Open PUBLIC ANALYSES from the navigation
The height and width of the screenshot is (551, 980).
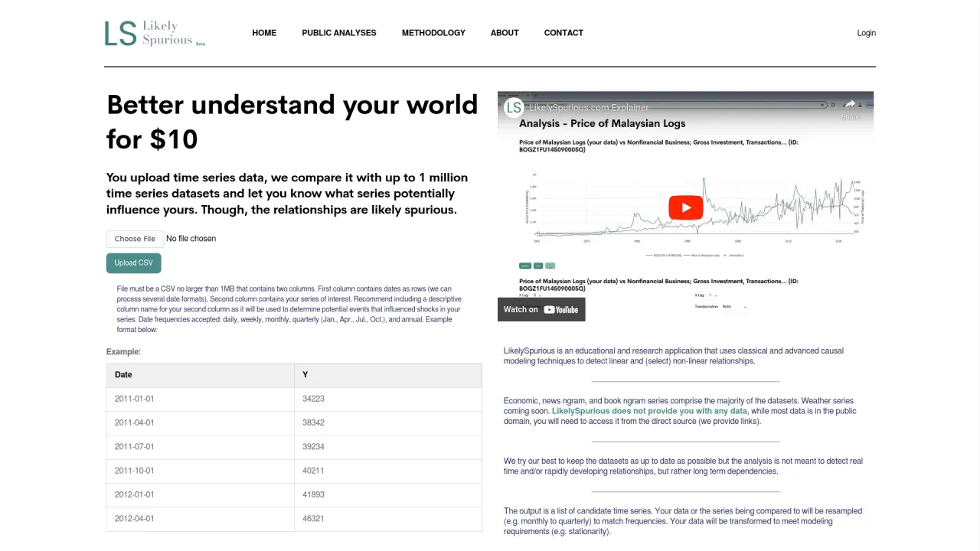click(x=339, y=33)
